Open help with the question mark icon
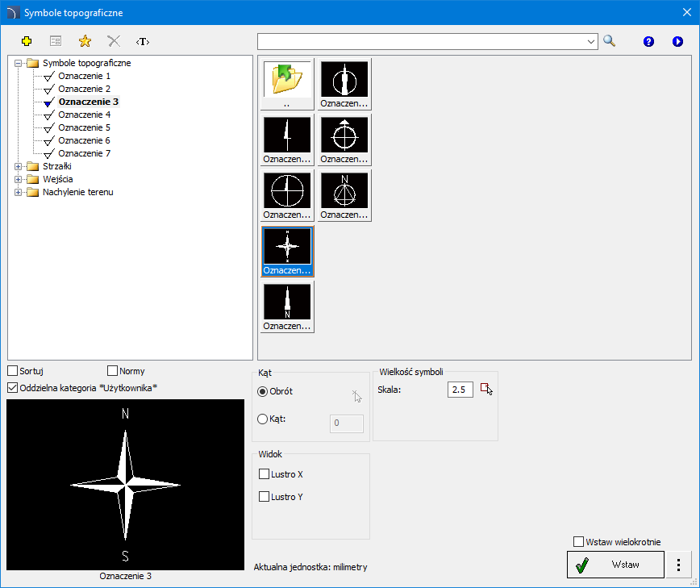 point(648,41)
